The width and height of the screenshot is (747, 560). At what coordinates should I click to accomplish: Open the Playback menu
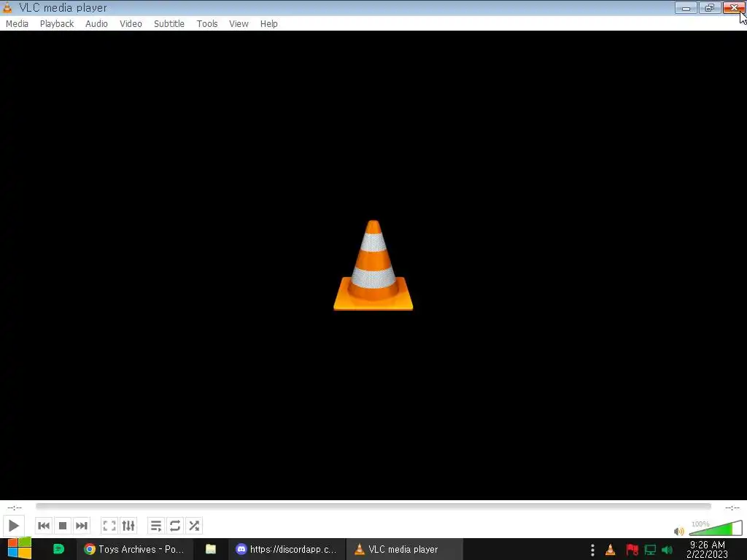coord(57,24)
